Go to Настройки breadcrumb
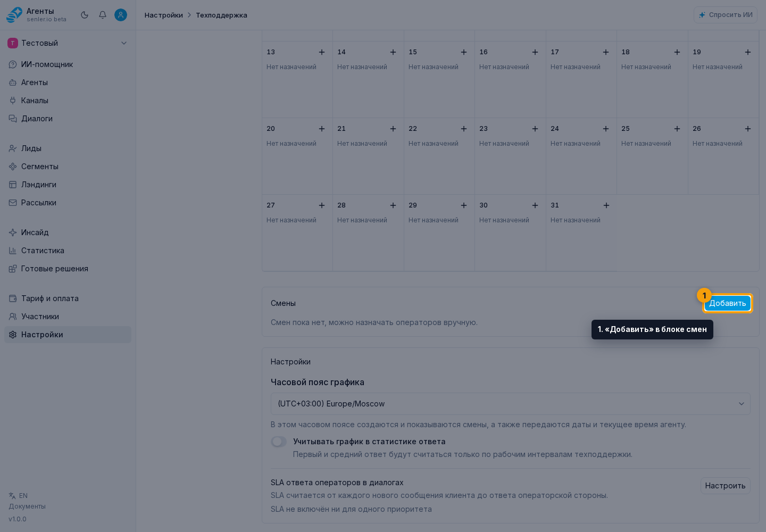This screenshot has width=766, height=532. 164,15
